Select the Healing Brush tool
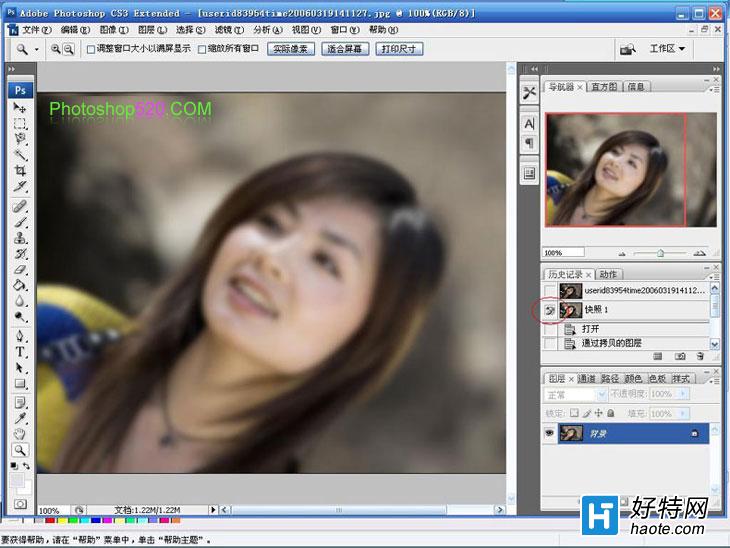The height and width of the screenshot is (548, 730). (20, 206)
